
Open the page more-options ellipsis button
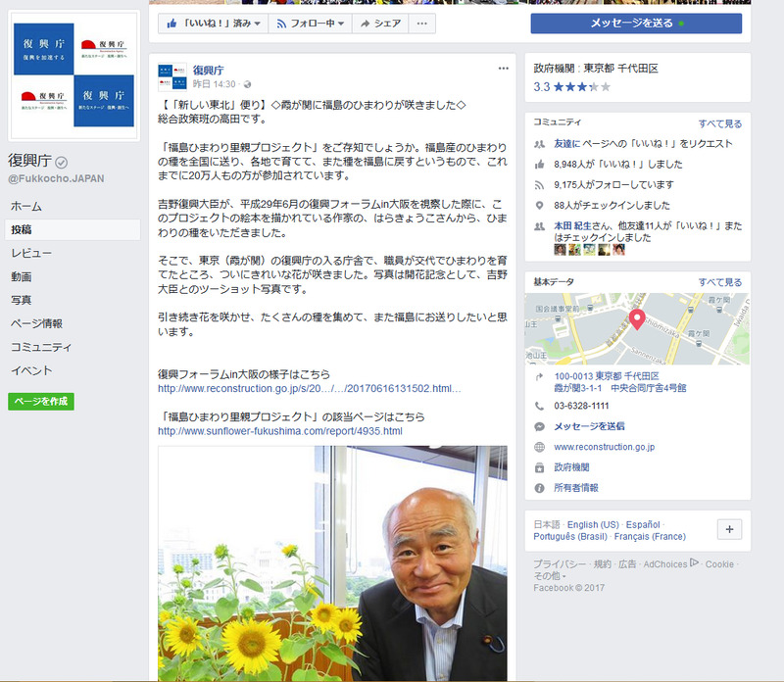click(422, 24)
